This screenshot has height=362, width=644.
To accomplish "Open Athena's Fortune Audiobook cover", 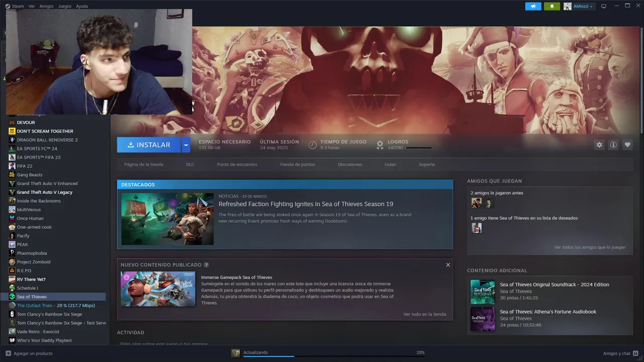I will click(x=482, y=319).
